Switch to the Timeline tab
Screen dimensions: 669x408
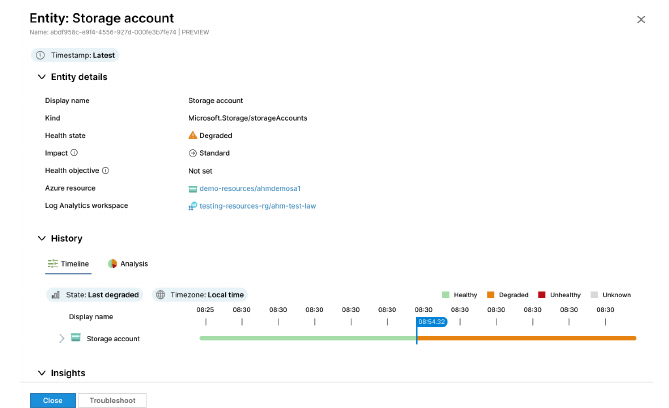68,264
